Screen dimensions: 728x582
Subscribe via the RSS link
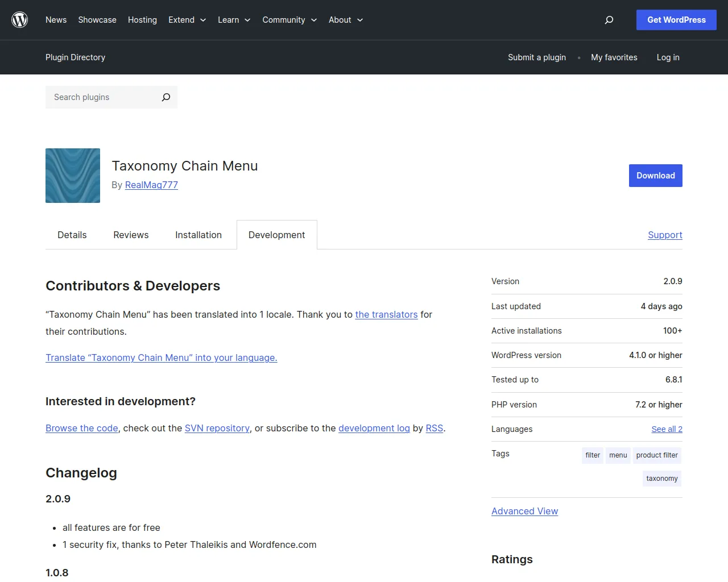coord(435,428)
